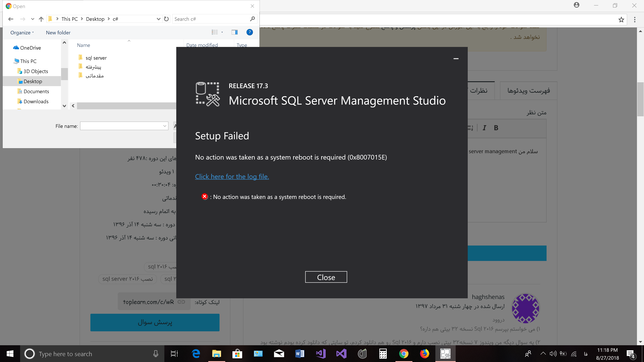The height and width of the screenshot is (362, 644).
Task: Open File Explorer from taskbar
Action: coord(217,354)
